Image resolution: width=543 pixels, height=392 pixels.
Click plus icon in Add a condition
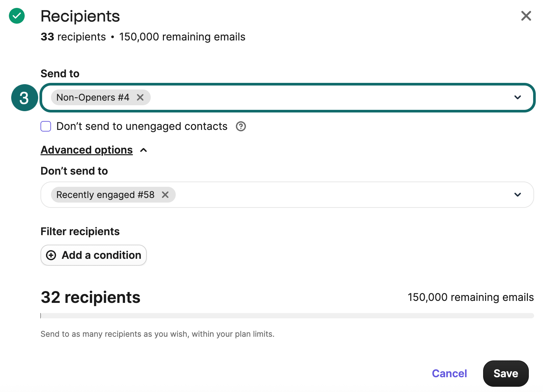[x=51, y=255]
